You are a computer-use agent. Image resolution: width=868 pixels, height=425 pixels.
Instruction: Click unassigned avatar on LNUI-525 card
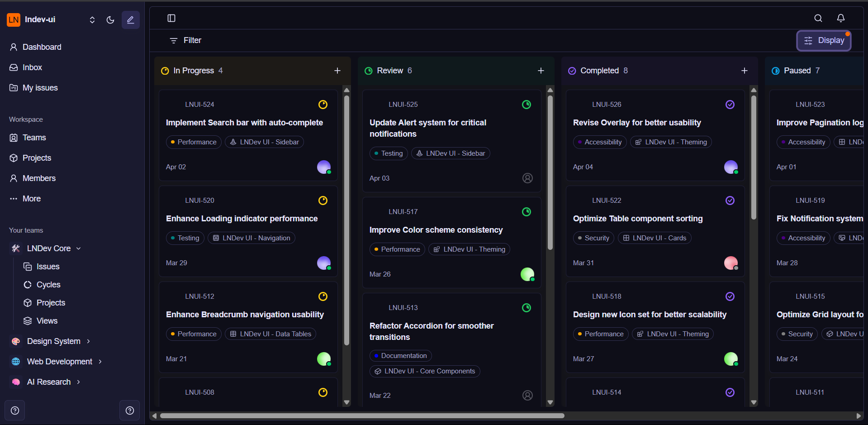tap(527, 178)
